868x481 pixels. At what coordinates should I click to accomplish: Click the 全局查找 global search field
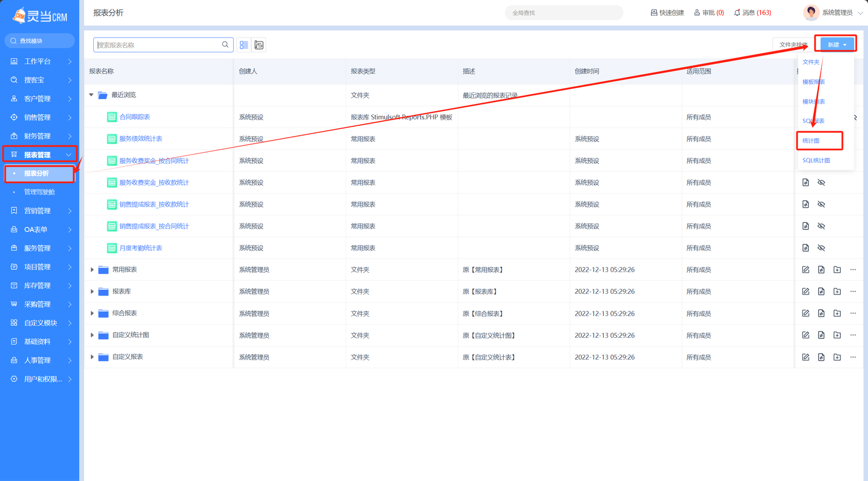pos(563,12)
